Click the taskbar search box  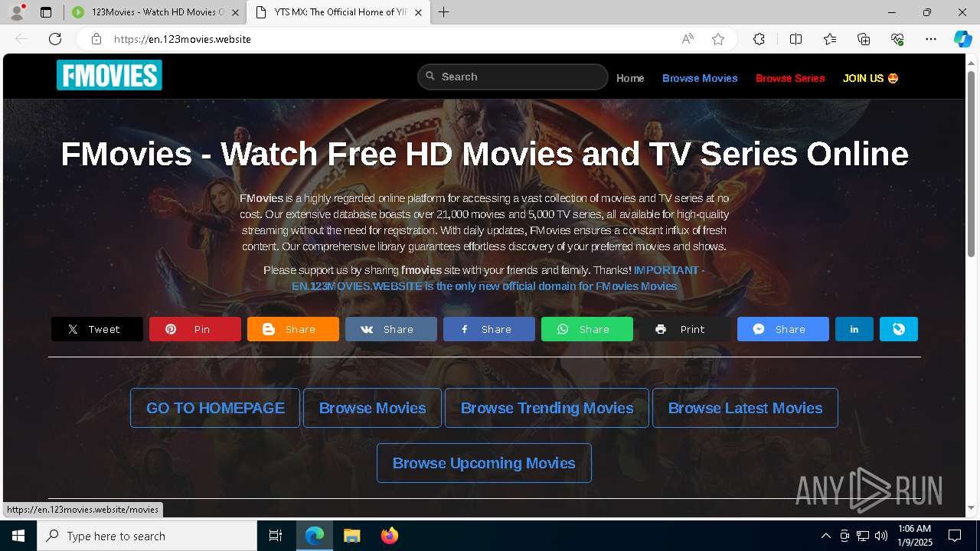click(147, 536)
